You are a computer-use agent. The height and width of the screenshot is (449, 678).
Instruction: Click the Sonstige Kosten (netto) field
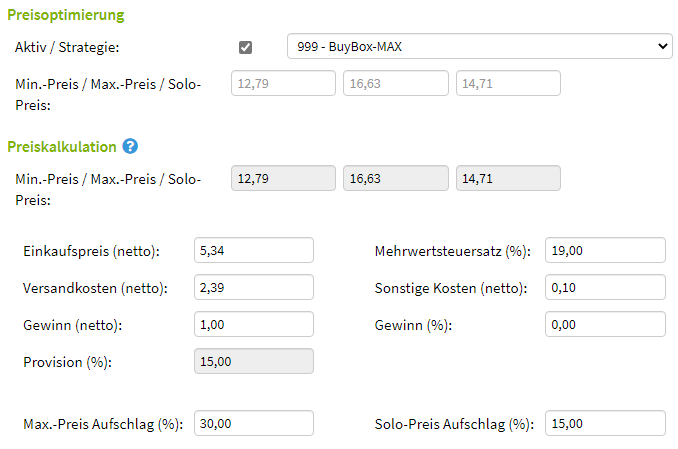[605, 287]
